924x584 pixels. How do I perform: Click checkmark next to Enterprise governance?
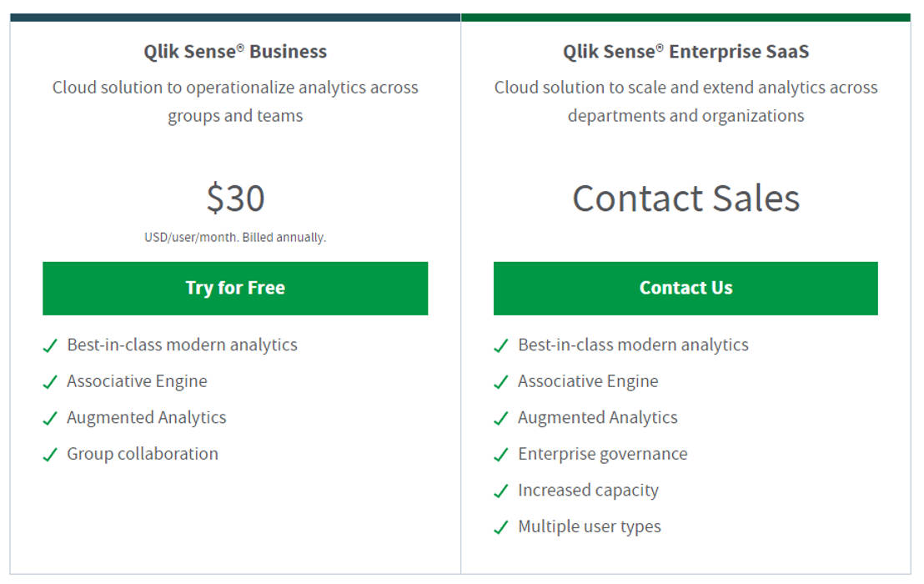tap(501, 455)
